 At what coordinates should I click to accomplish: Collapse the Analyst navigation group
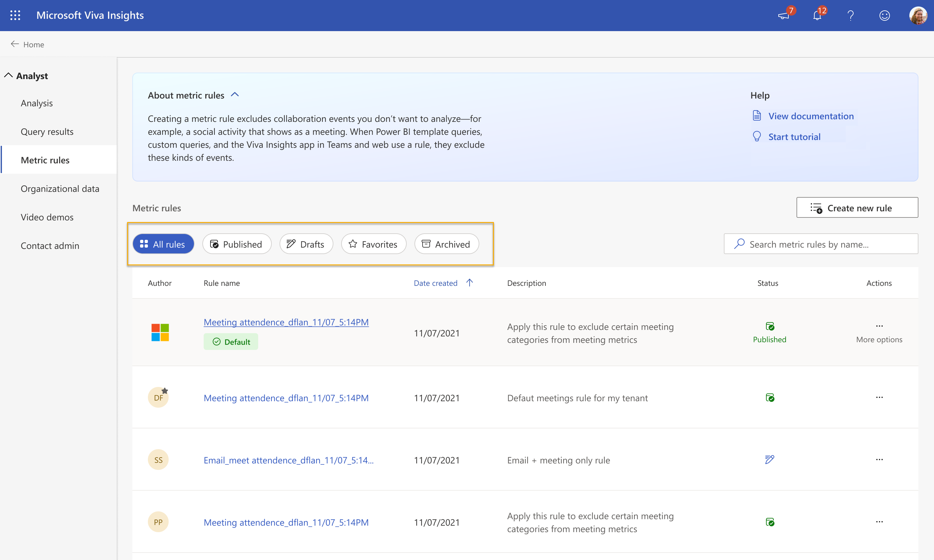8,76
